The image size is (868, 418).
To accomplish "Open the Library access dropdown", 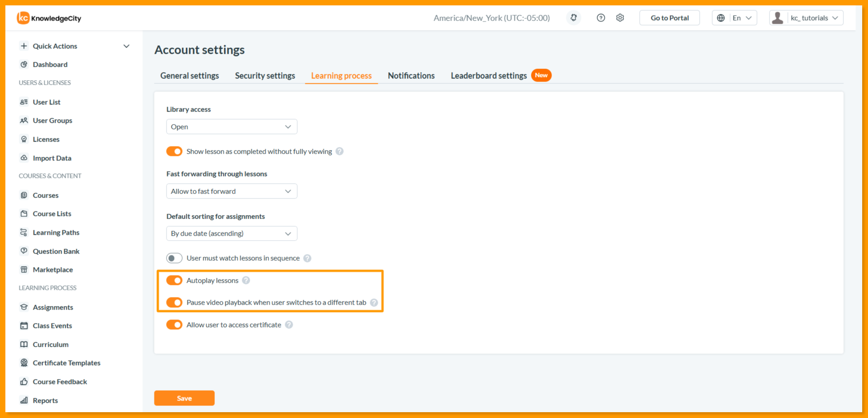I will pos(231,126).
